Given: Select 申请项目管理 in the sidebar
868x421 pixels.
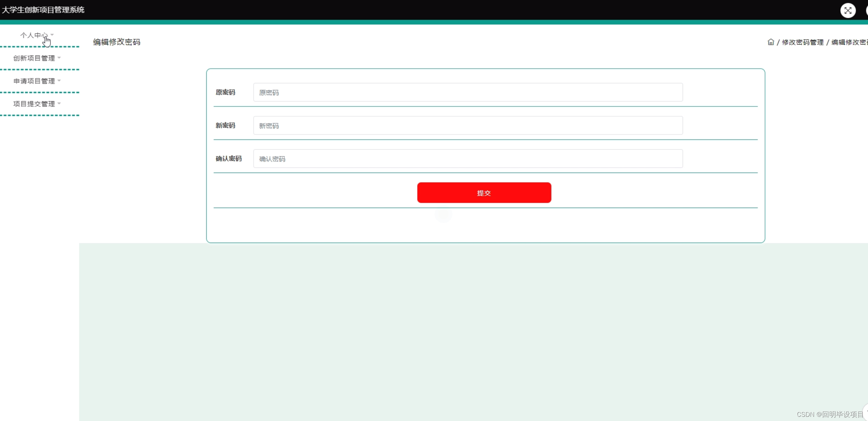Looking at the screenshot, I should click(34, 81).
